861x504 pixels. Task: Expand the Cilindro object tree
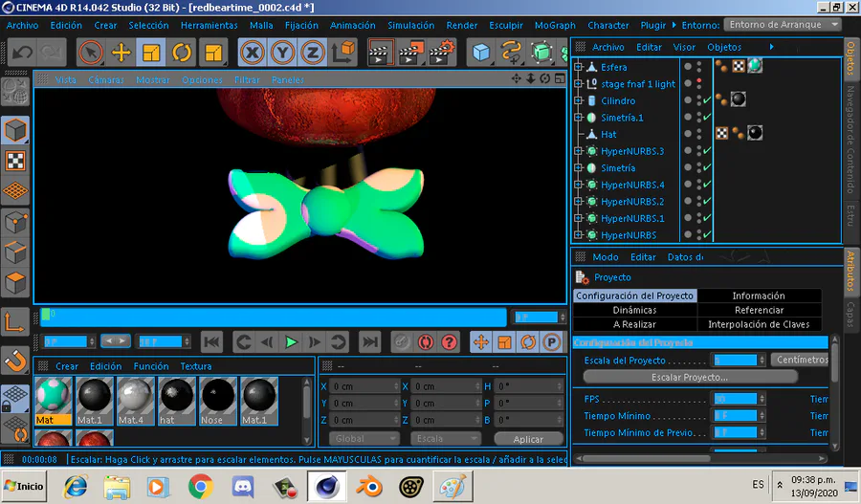pos(578,100)
